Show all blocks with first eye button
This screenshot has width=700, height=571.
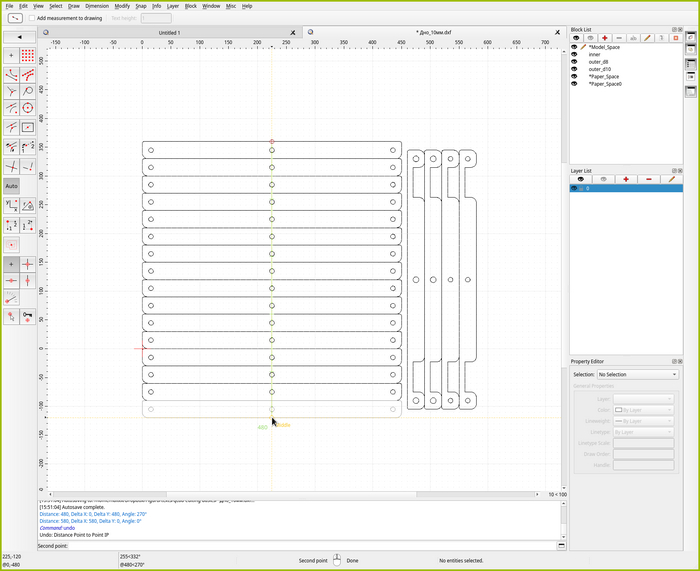tap(576, 38)
